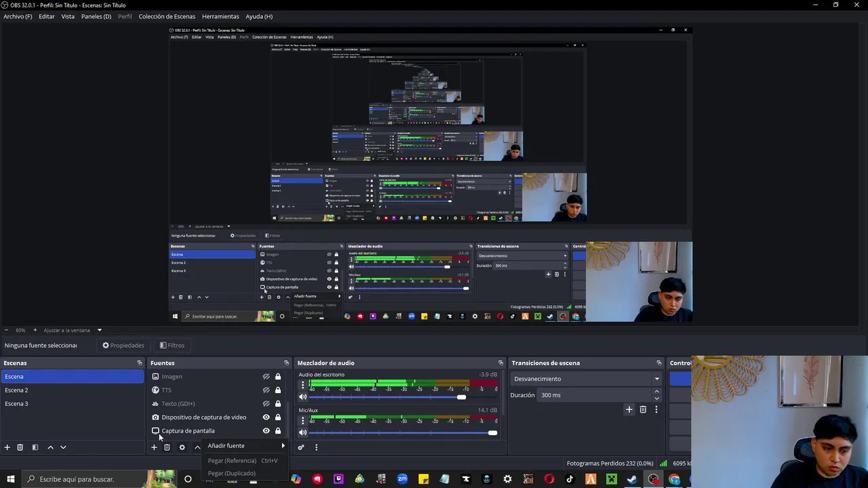Hide Dispositivo de captura de video source
This screenshot has height=488, width=868.
[266, 418]
